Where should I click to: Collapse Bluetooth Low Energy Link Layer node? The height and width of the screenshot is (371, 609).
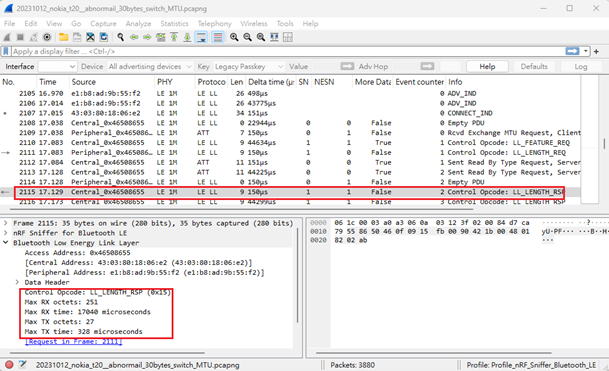pos(6,243)
